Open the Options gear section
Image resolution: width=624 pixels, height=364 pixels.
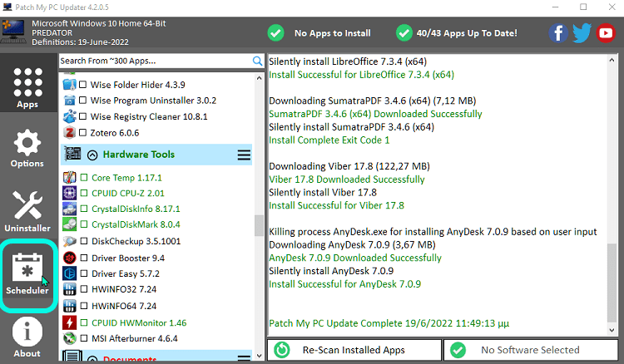click(x=27, y=149)
